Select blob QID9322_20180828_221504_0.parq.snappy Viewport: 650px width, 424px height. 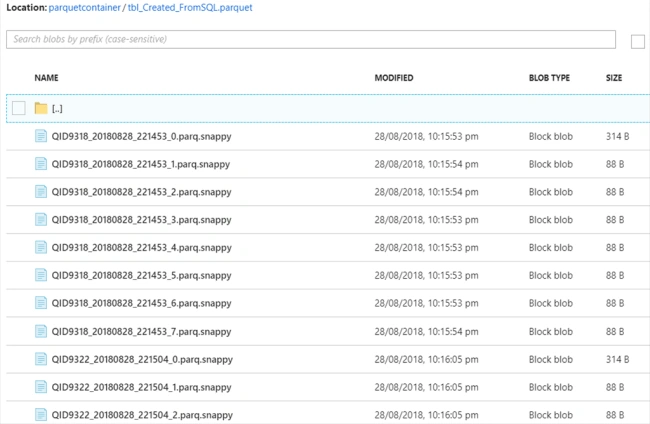(x=142, y=360)
